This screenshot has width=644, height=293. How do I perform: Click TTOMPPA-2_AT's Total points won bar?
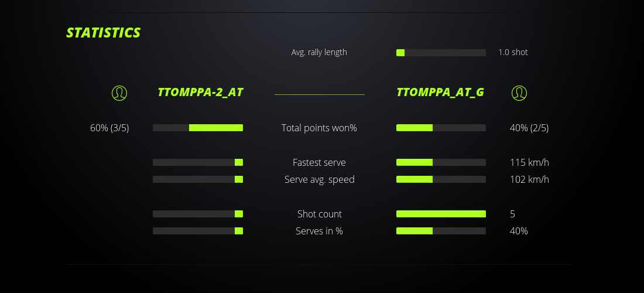[x=198, y=128]
